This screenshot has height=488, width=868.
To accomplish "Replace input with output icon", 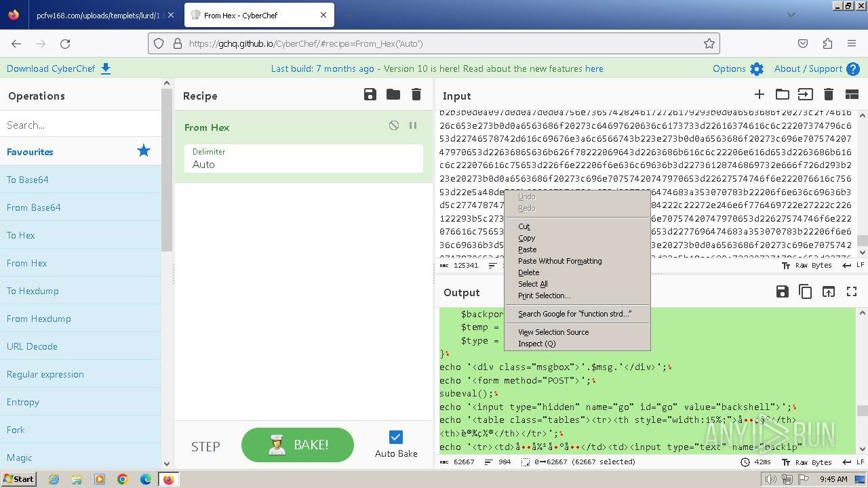I will pyautogui.click(x=829, y=292).
